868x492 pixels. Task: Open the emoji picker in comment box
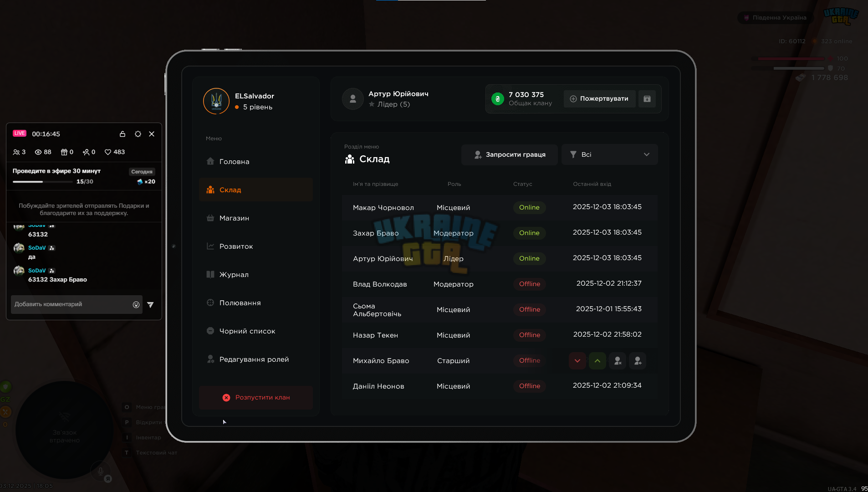click(136, 305)
